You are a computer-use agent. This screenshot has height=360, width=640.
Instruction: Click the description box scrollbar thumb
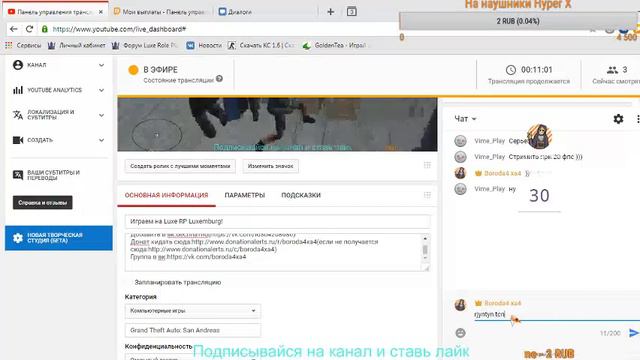point(425,249)
